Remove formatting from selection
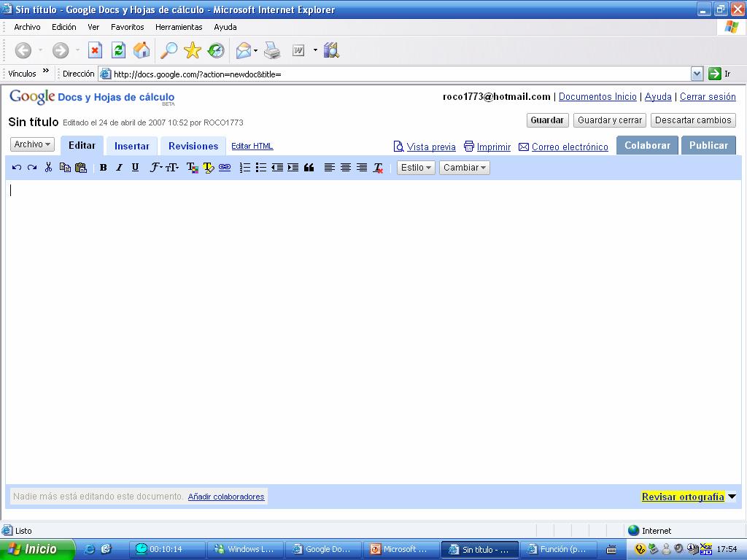 (x=379, y=168)
